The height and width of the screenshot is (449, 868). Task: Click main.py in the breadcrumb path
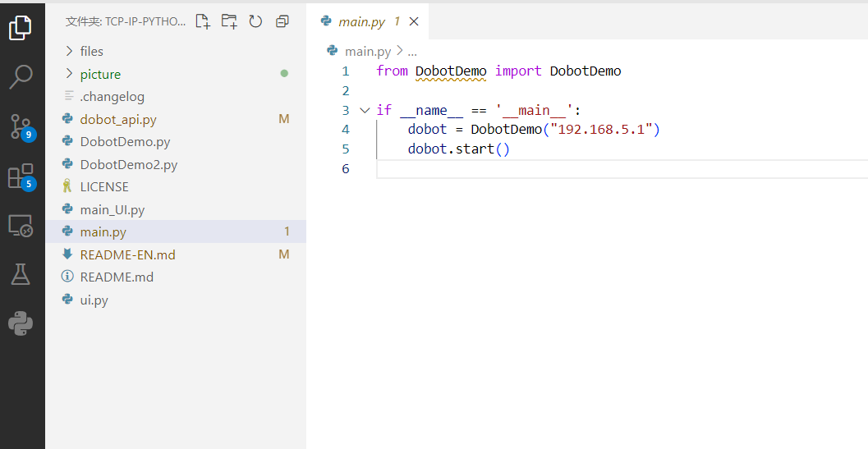tap(368, 52)
